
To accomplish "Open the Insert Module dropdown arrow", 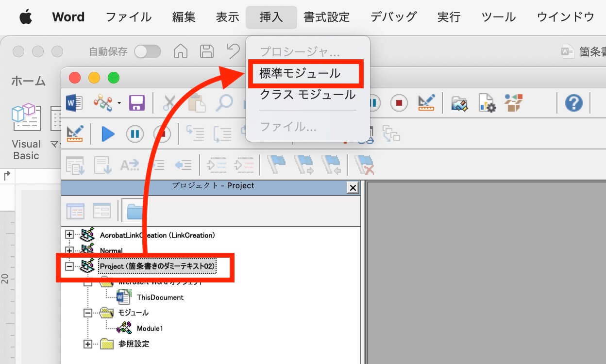I will point(119,103).
